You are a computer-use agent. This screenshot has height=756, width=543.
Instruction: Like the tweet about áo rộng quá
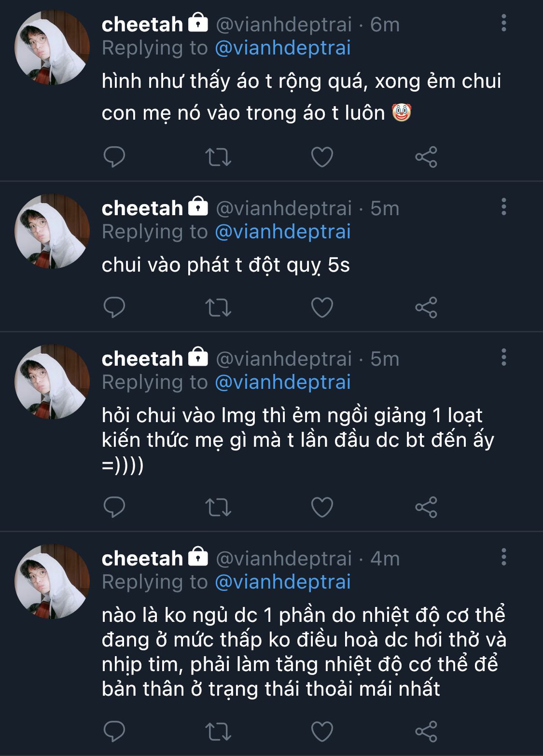(322, 157)
